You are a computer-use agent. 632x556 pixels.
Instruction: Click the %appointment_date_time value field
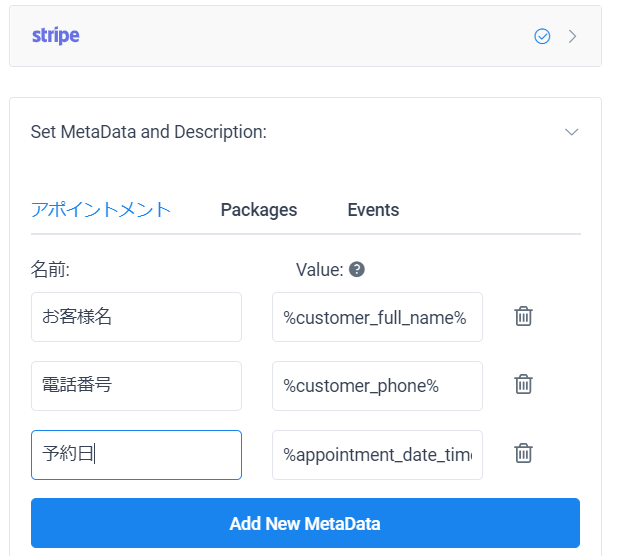coord(377,455)
